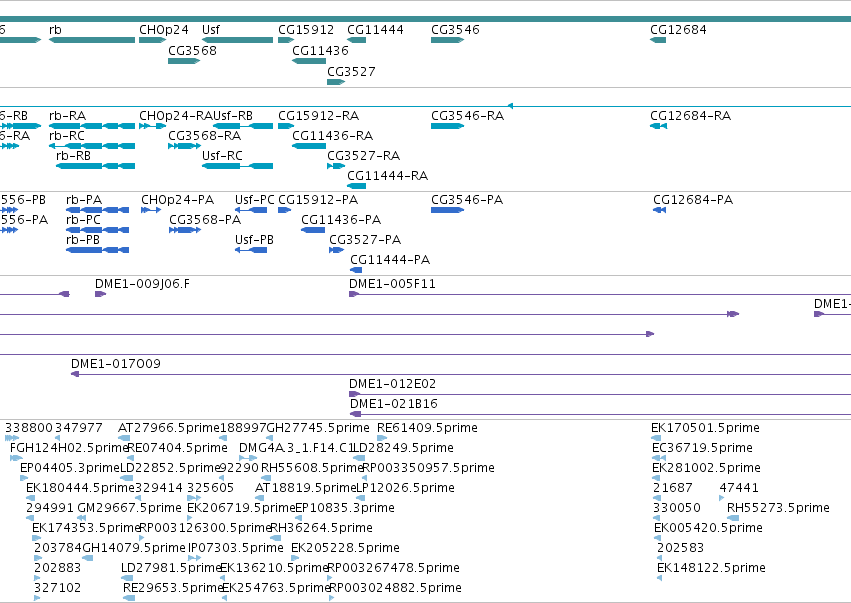Click the DME1-012E02 clone label
Image resolution: width=851 pixels, height=603 pixels.
pos(392,384)
